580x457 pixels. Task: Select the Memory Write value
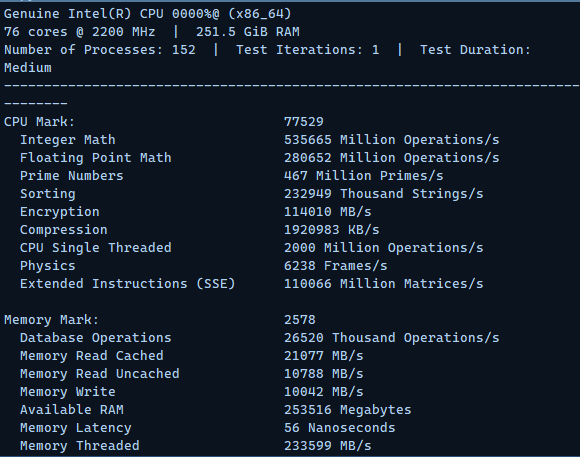(323, 392)
